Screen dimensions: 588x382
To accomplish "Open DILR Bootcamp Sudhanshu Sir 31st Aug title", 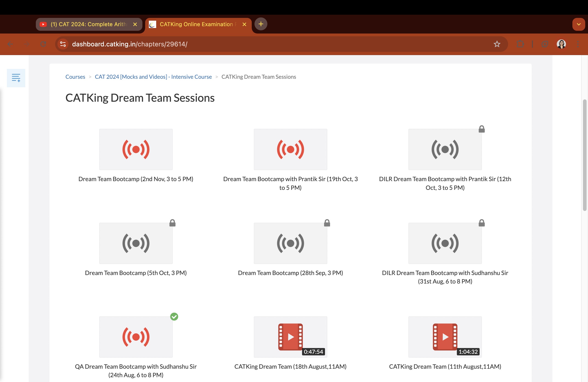I will pos(445,277).
